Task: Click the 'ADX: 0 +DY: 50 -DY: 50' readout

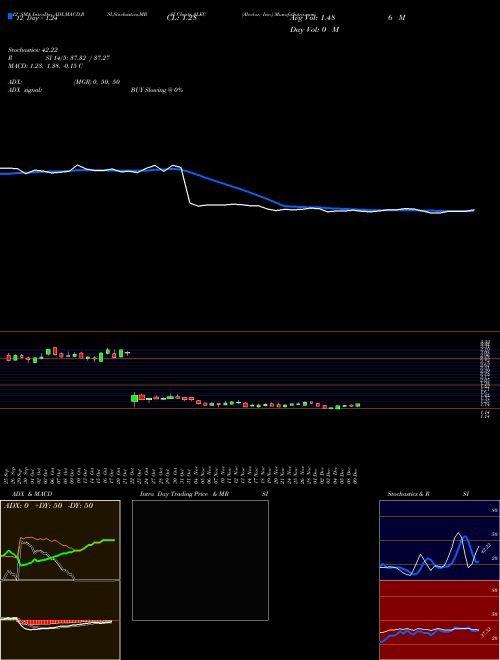Action: point(48,506)
